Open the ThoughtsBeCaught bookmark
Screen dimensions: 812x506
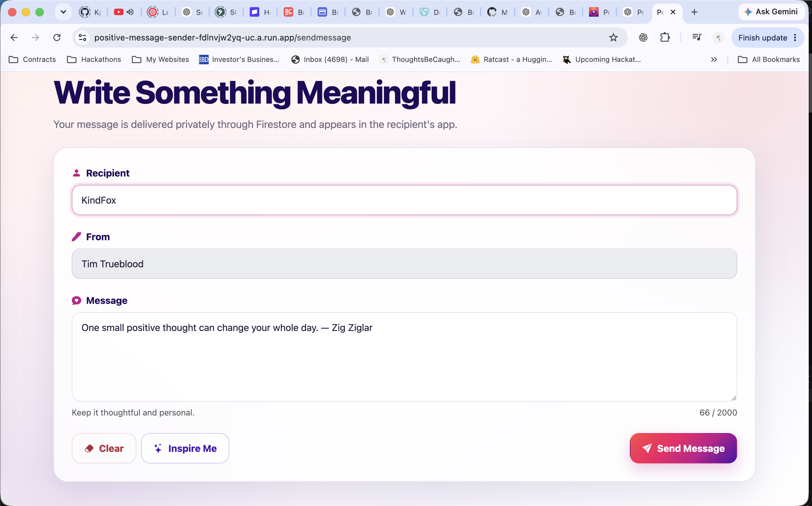[x=420, y=60]
